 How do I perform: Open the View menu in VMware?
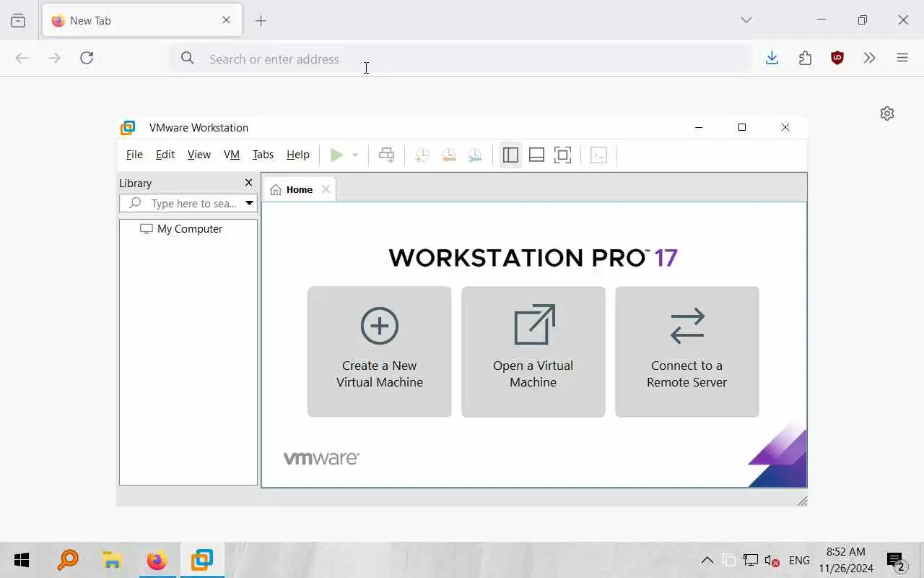(x=199, y=155)
